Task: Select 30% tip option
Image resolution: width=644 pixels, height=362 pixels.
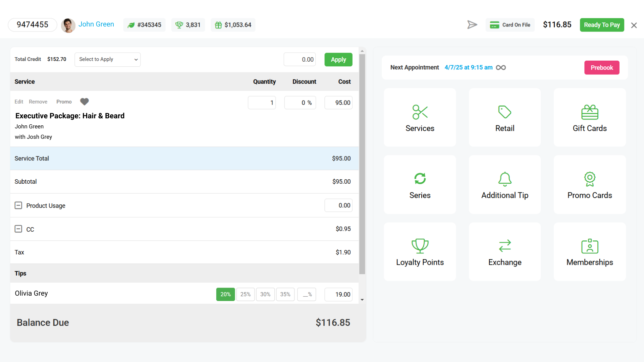Action: [265, 294]
